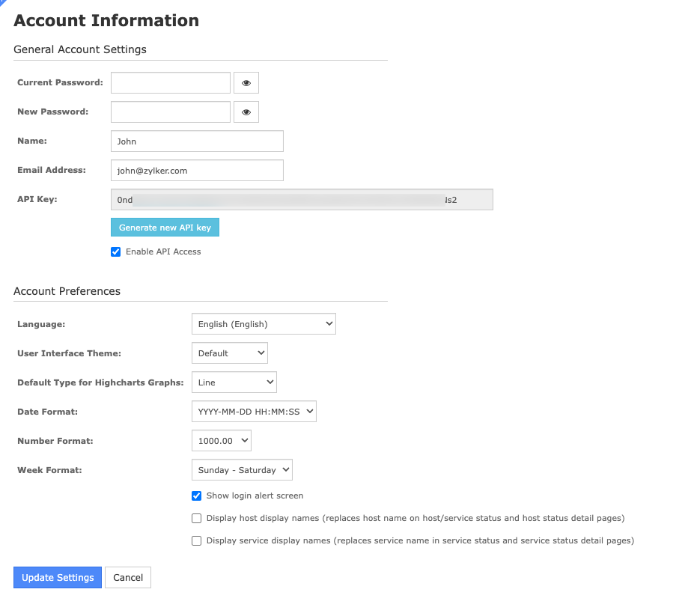697x616 pixels.
Task: Click the Email Address label
Action: tap(52, 171)
